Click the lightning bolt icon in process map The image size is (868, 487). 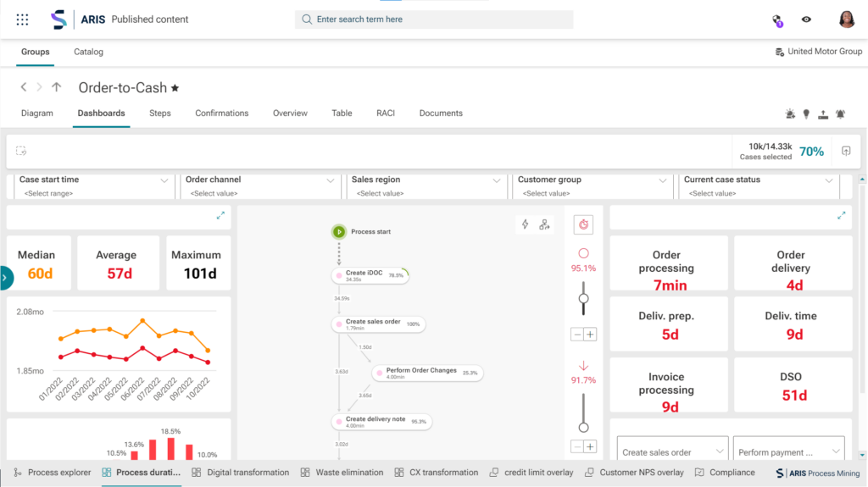(525, 224)
